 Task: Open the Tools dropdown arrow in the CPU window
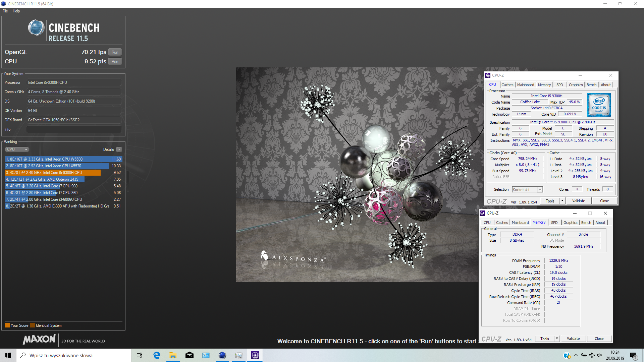tap(562, 201)
